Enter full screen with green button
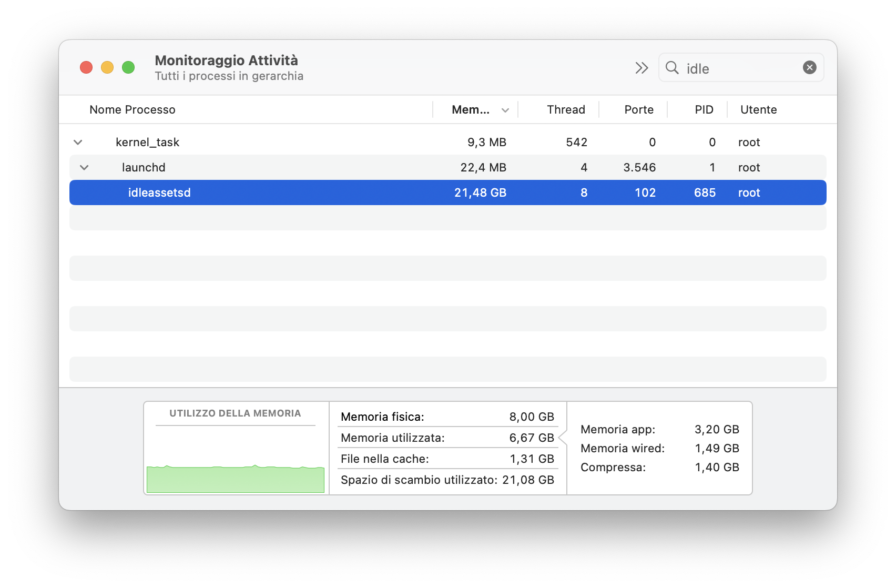Viewport: 896px width, 588px height. 128,67
